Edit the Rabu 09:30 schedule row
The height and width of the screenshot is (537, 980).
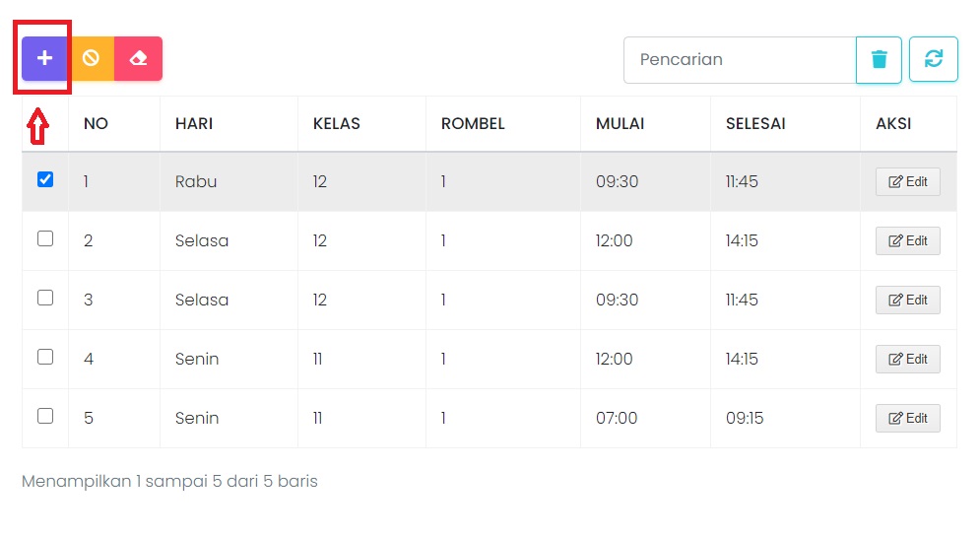pos(907,182)
